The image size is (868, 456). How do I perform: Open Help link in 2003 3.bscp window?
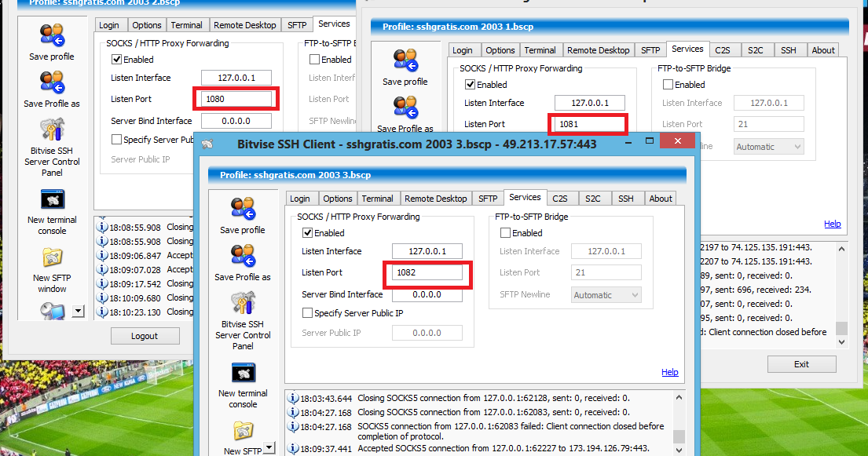point(670,373)
